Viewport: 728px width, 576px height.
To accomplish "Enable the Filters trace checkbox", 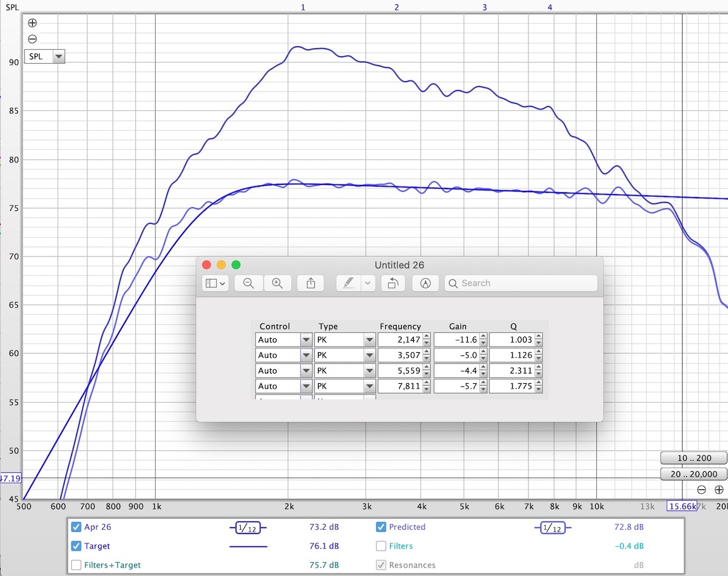I will pos(381,546).
